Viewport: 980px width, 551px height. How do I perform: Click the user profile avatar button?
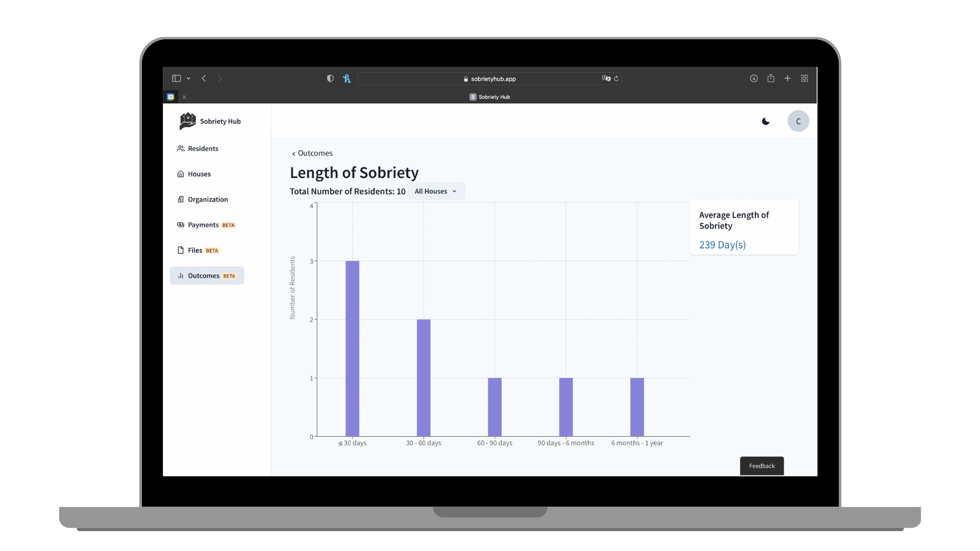(798, 121)
